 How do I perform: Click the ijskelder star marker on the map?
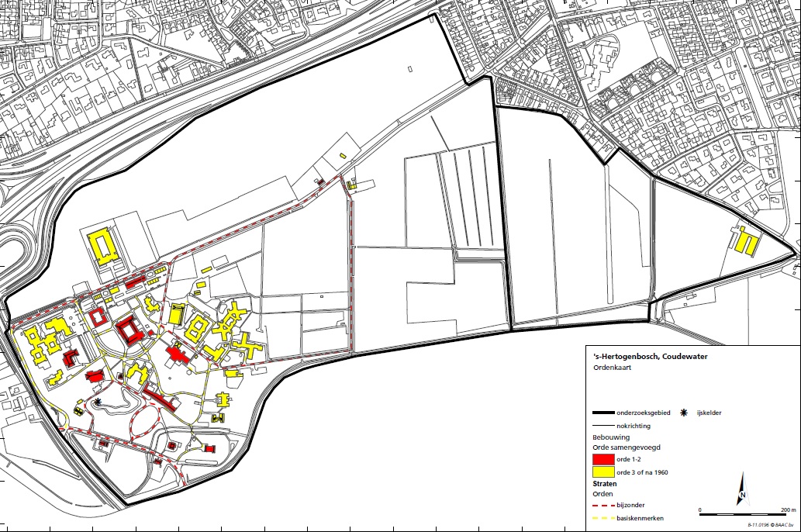point(97,402)
